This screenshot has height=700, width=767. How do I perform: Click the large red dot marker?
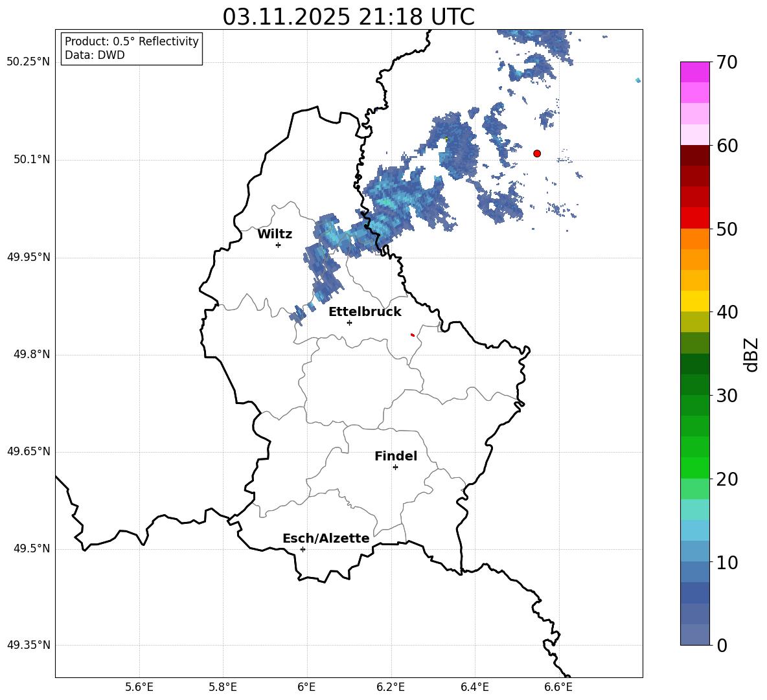pyautogui.click(x=537, y=153)
